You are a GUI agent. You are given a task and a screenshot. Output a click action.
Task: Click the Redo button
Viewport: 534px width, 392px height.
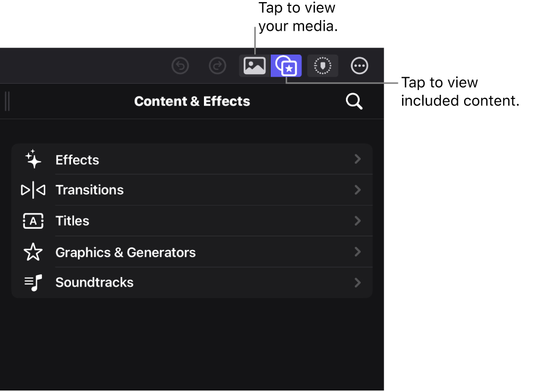pos(217,66)
